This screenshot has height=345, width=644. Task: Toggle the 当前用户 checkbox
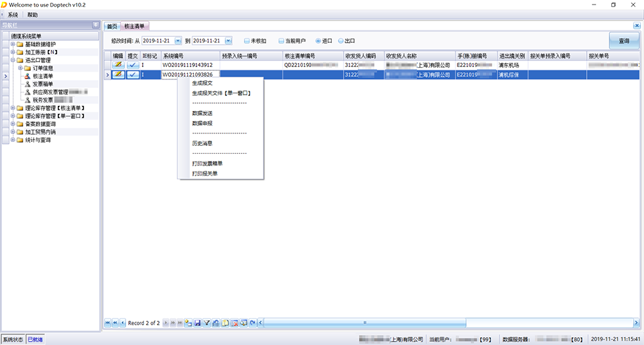[x=281, y=41]
